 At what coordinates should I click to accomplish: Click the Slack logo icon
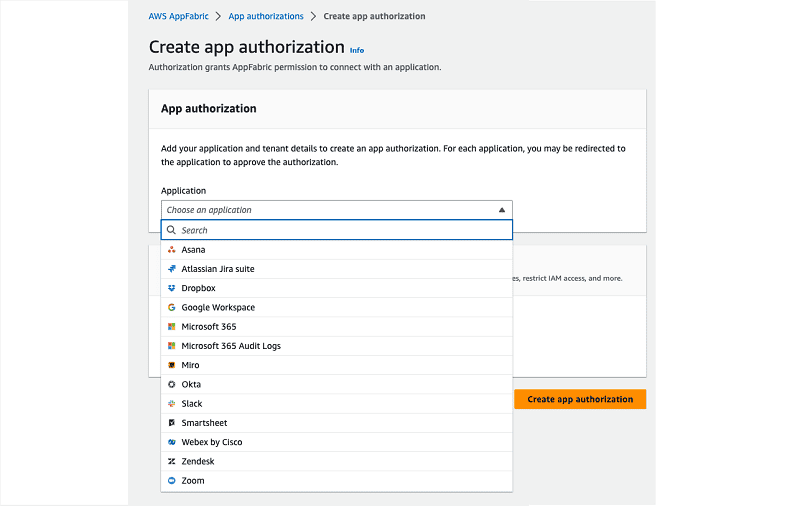point(171,403)
